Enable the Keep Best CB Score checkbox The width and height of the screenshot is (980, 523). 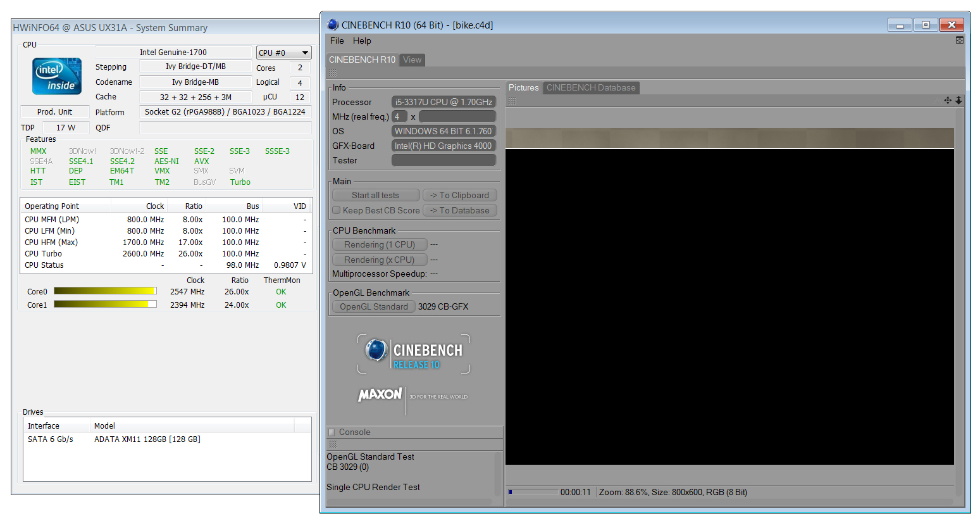[337, 210]
